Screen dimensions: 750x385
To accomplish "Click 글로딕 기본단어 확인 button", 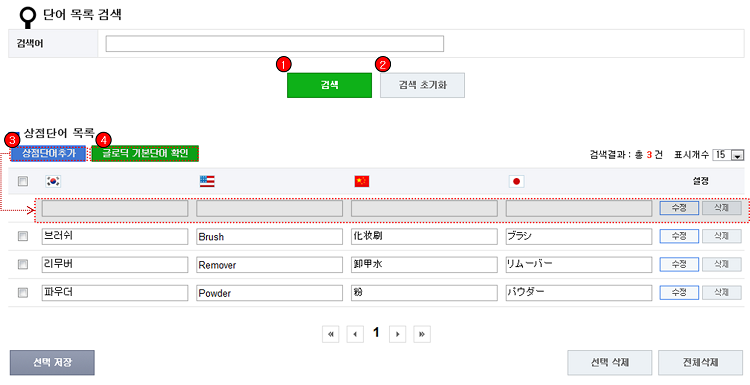I will pyautogui.click(x=145, y=154).
